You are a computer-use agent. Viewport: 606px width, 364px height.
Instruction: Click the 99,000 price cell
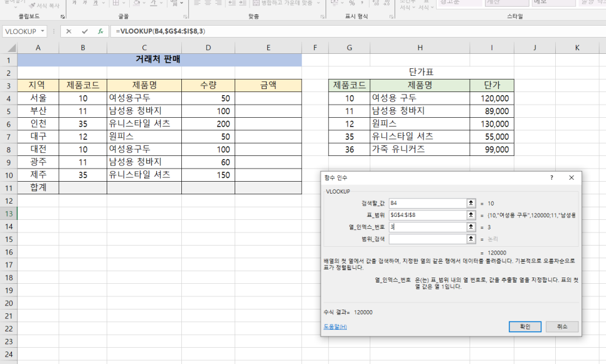pos(492,149)
